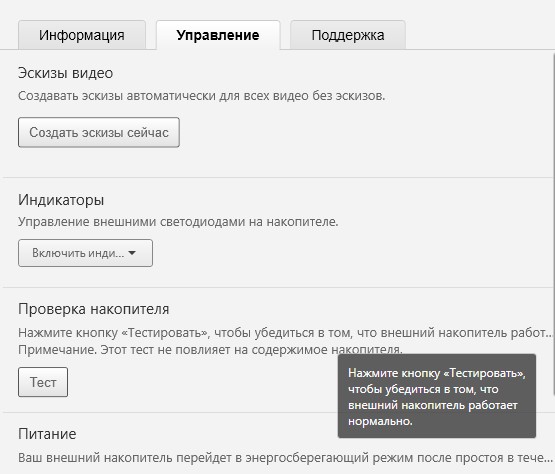Click the энергосберегающий режим description text
The image size is (555, 474).
(285, 458)
